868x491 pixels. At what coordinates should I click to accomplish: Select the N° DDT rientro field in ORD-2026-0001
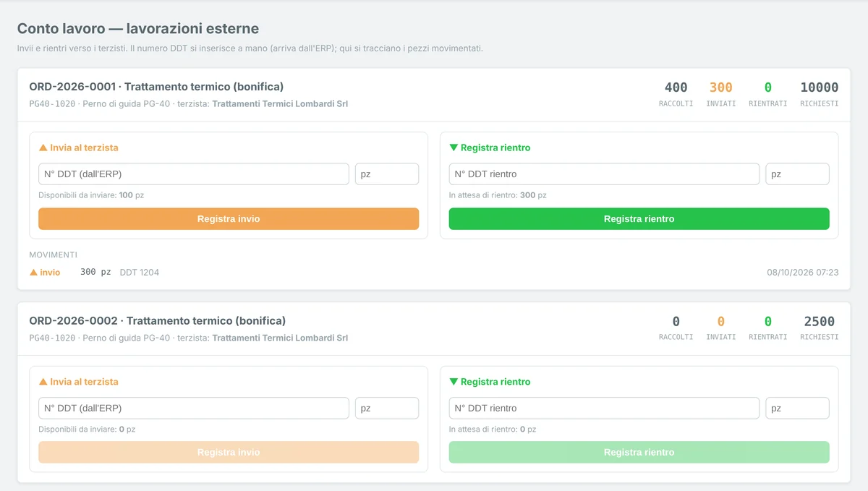(605, 174)
